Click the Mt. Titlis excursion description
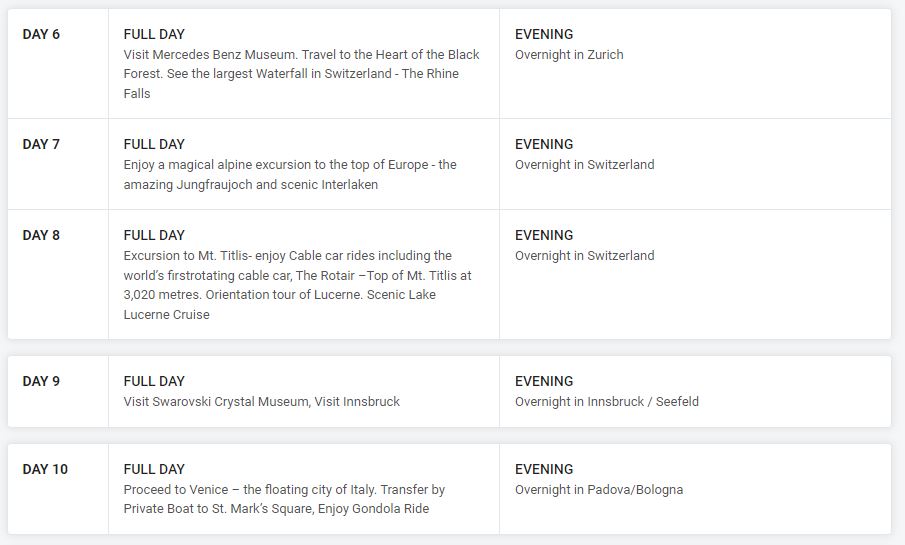 (297, 285)
